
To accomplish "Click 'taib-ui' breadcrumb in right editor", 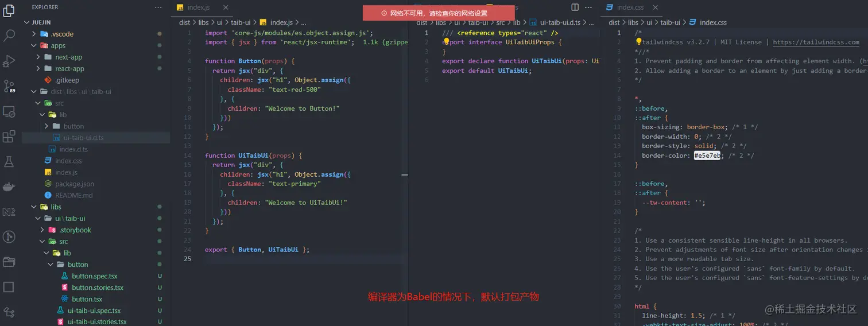I will point(670,22).
